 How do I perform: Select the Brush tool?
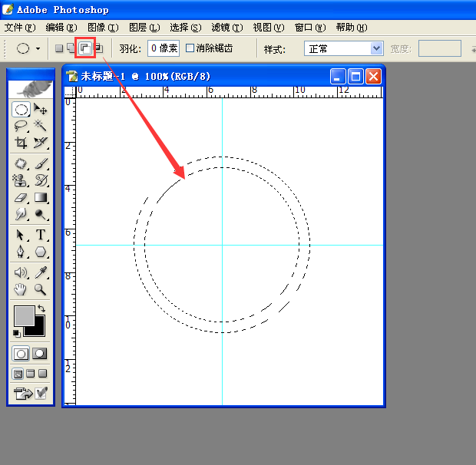click(x=41, y=163)
